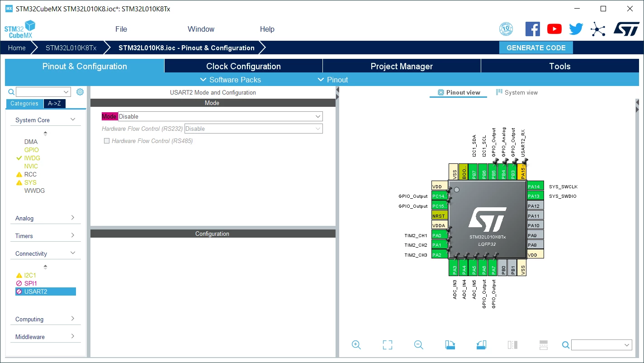The width and height of the screenshot is (644, 363).
Task: Zoom out of the pinout view
Action: 419,345
